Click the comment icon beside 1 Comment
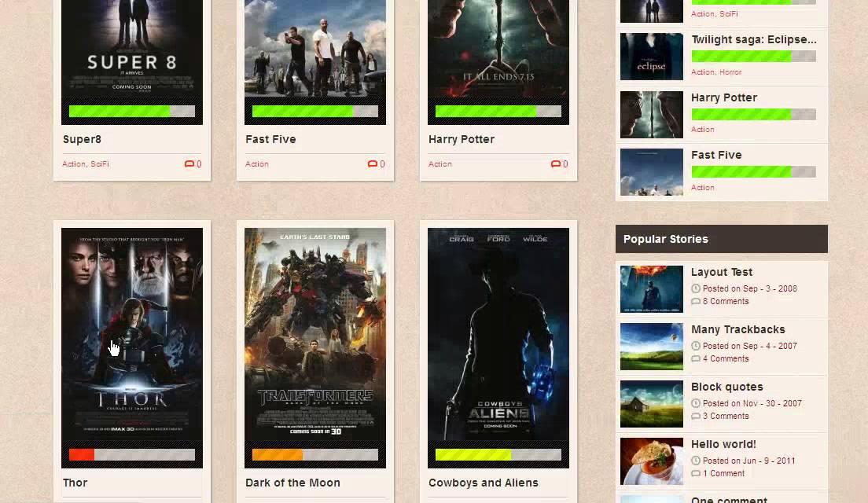868x503 pixels. coord(696,474)
